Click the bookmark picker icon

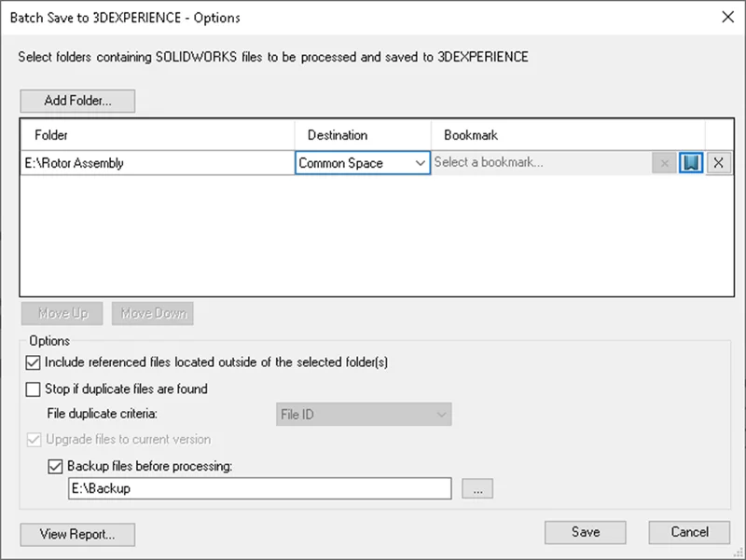(x=690, y=163)
